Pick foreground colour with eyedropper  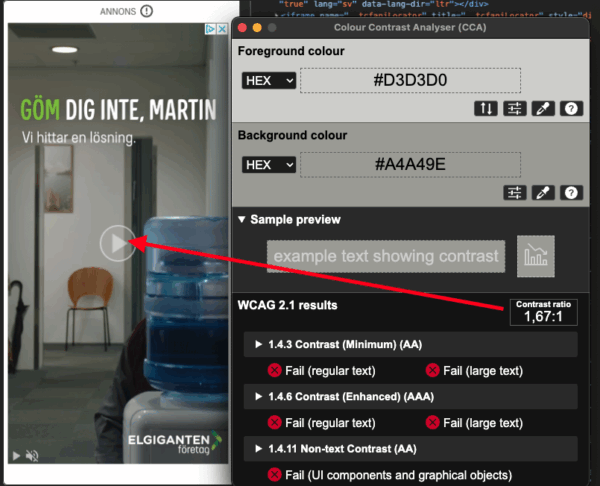(x=543, y=109)
